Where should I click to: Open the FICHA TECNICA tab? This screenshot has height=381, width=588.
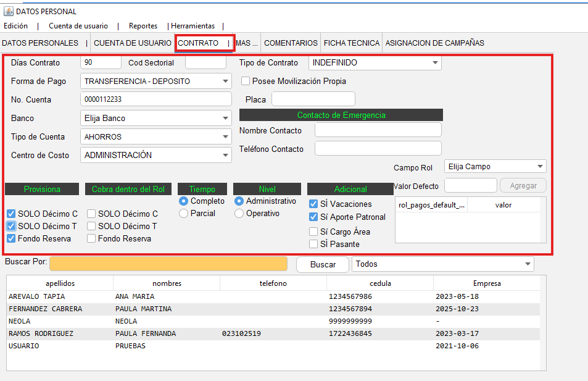click(351, 43)
